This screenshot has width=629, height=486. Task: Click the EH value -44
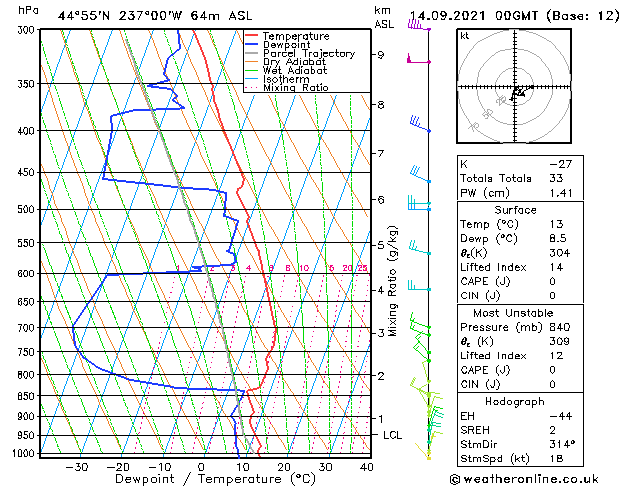(x=560, y=416)
